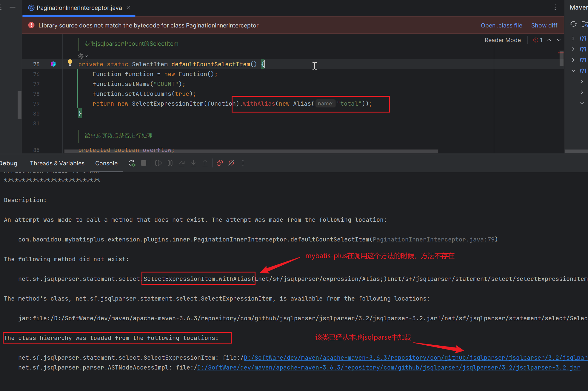
Task: Click the yellow light bulb intention icon
Action: point(70,62)
